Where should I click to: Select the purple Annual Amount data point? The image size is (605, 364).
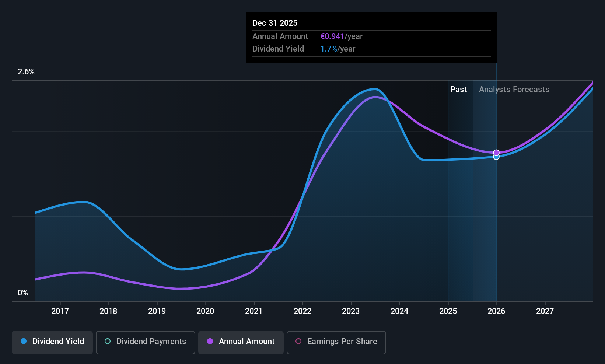tap(496, 153)
